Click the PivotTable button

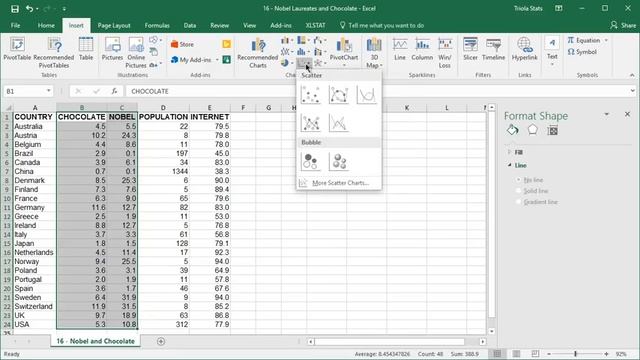[17, 49]
